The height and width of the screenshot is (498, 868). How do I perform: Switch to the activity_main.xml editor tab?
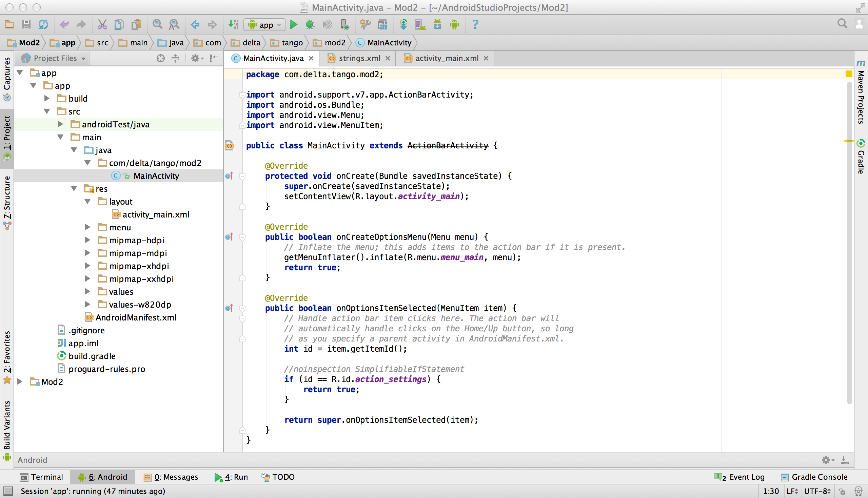[x=446, y=59]
